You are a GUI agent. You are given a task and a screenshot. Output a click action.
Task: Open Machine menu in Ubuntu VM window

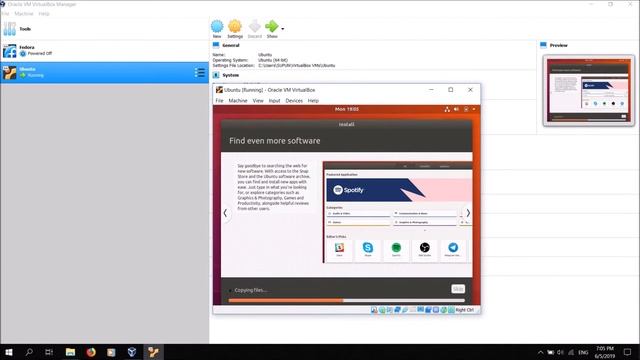click(x=238, y=100)
